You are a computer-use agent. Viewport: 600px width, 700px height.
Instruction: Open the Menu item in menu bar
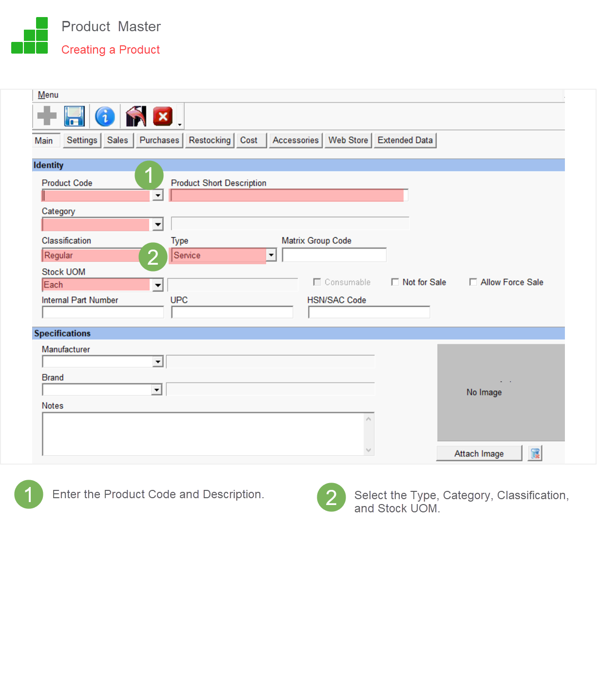point(48,95)
